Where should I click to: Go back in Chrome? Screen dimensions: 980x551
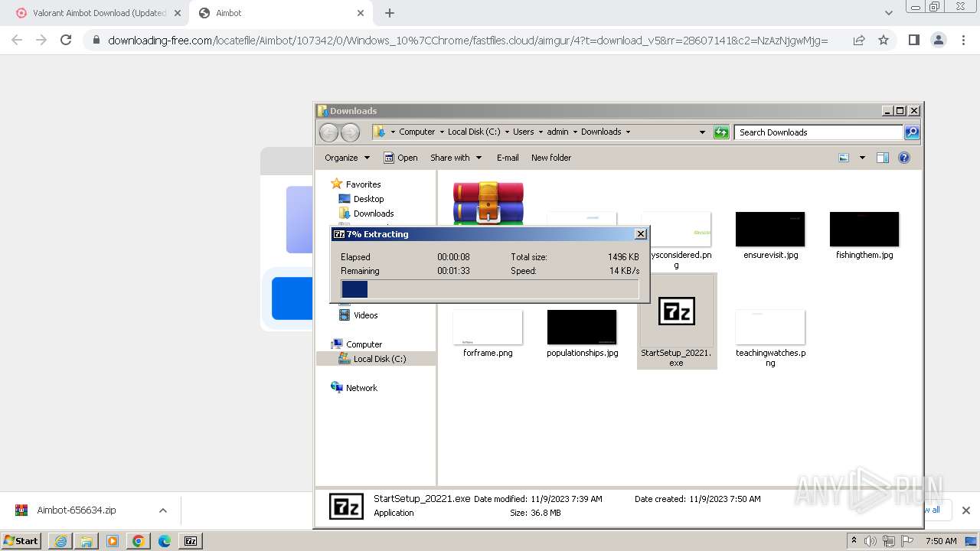point(17,40)
